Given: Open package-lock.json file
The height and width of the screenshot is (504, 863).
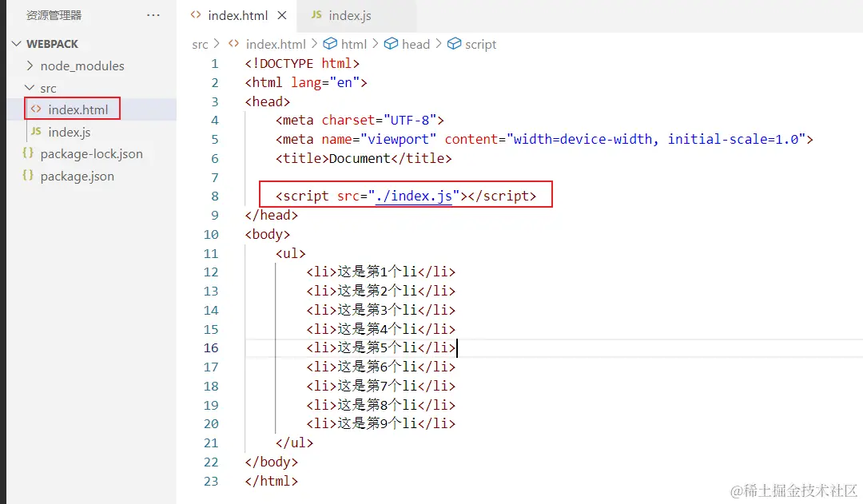Looking at the screenshot, I should (x=91, y=154).
